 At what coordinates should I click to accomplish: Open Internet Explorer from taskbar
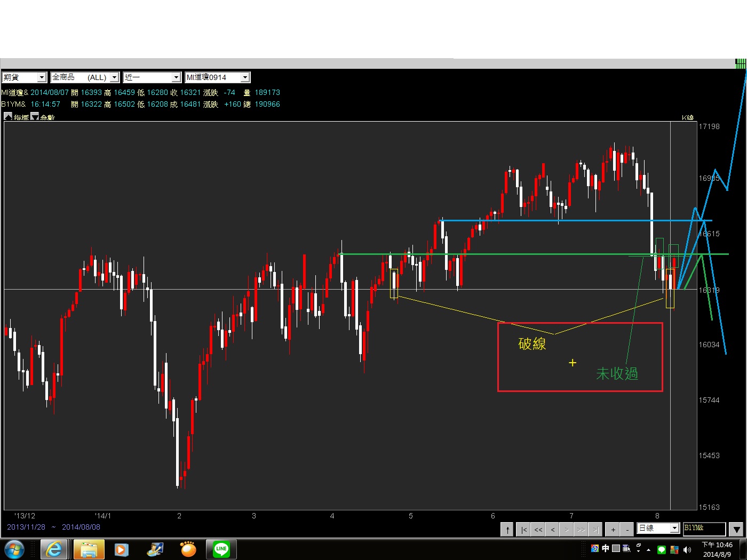(x=54, y=549)
